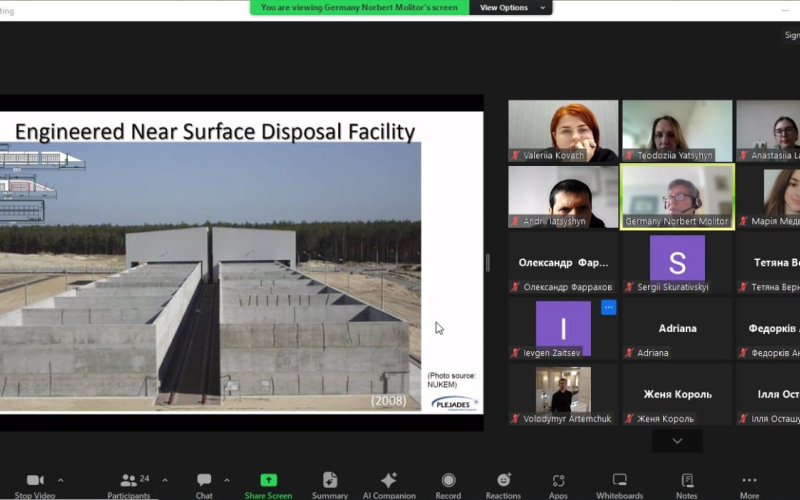Select Ievgen Zaitsev's purple avatar tile
Viewport: 800px width, 500px height.
563,329
